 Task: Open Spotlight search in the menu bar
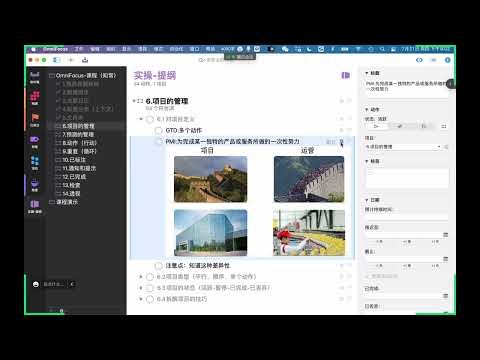click(x=382, y=49)
